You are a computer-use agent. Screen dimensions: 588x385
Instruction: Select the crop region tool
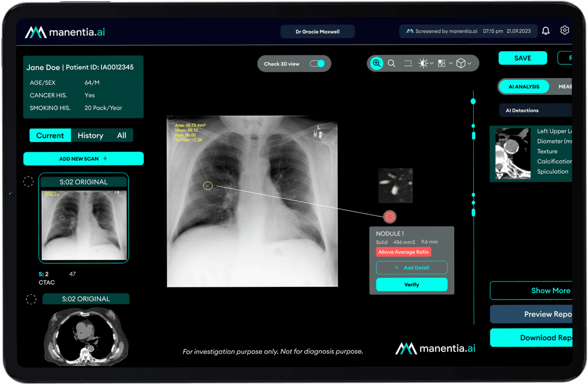click(x=408, y=63)
